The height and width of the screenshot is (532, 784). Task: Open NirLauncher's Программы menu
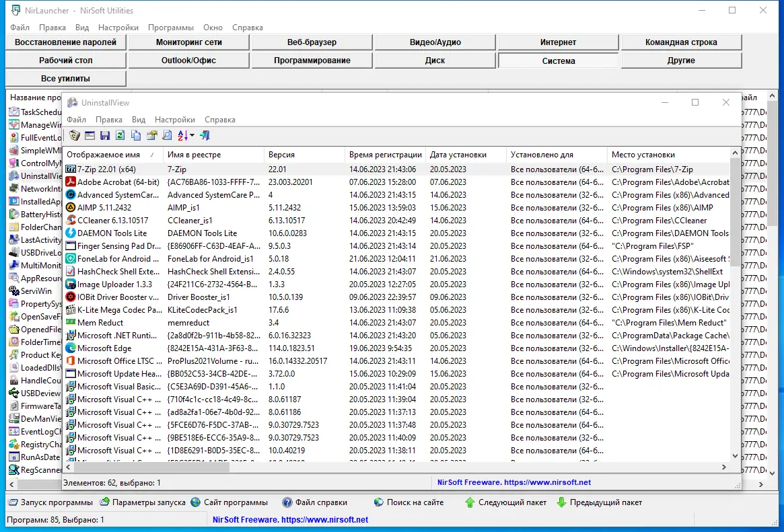pyautogui.click(x=171, y=28)
